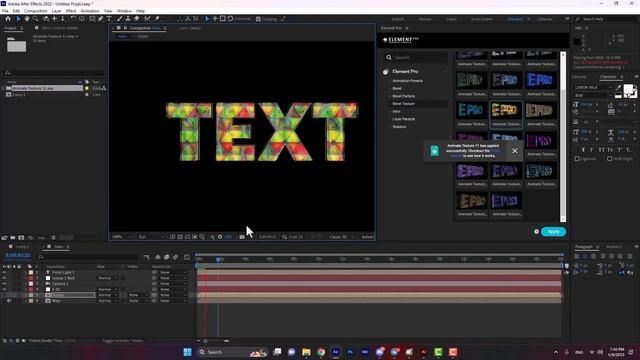The image size is (640, 360).
Task: Collapse the Element Pro category tree
Action: [445, 71]
